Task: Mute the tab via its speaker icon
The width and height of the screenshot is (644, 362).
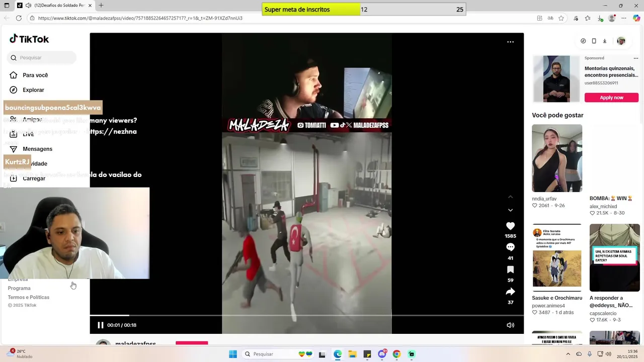Action: click(28, 6)
